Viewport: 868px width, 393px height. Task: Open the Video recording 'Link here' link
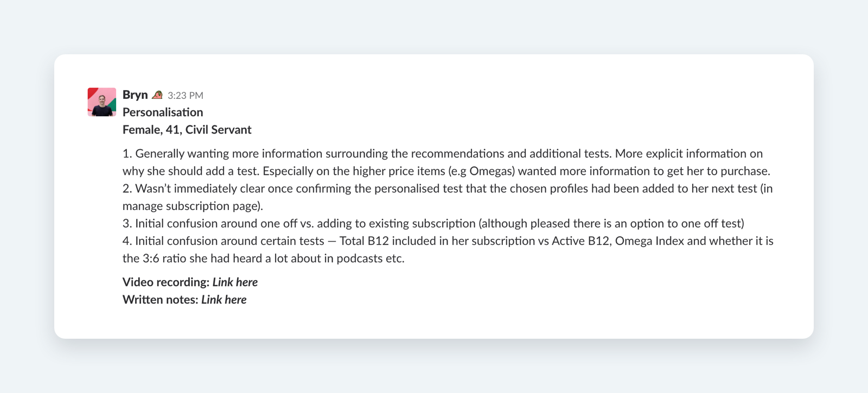coord(235,282)
